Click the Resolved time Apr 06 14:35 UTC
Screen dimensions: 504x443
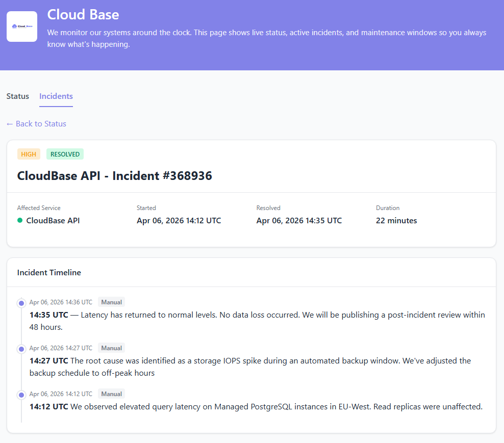click(x=299, y=221)
